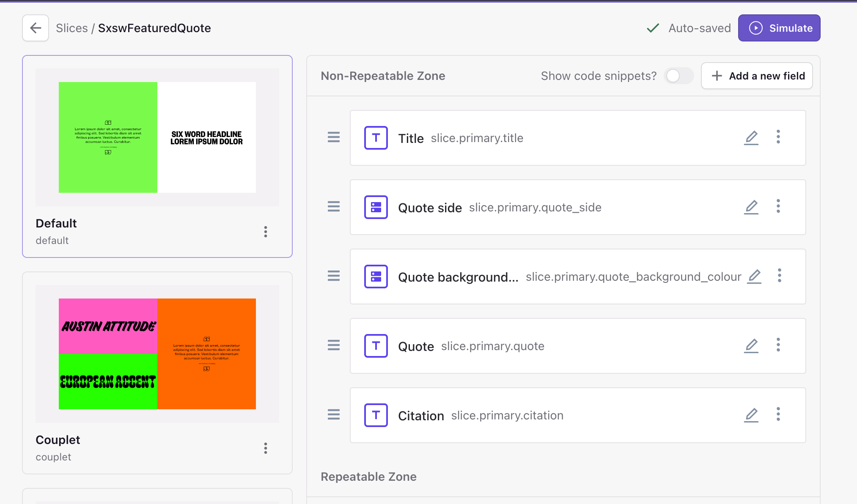This screenshot has width=857, height=504.
Task: Click the Repeatable Zone heading
Action: (x=368, y=477)
